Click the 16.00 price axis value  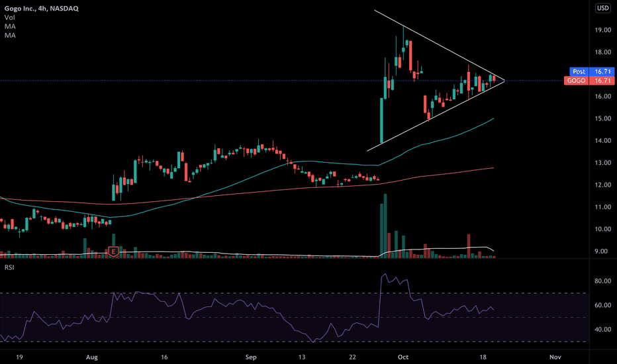tap(603, 97)
